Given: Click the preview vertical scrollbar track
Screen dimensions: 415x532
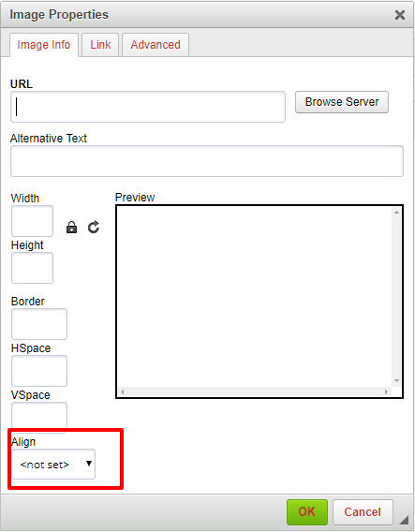Looking at the screenshot, I should (x=396, y=296).
